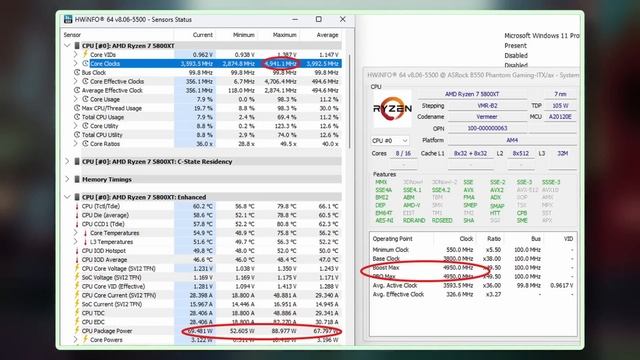Open the CPU #0 selector dropdown

[390, 140]
